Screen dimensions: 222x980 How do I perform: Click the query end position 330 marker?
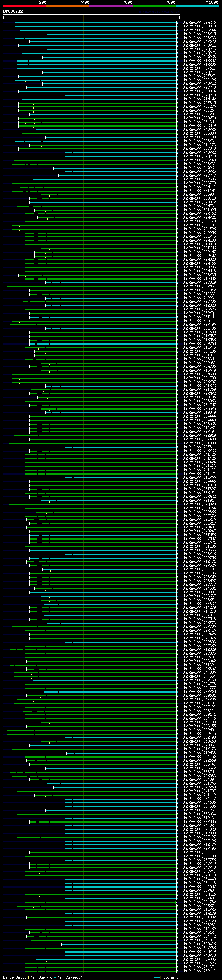pos(175,17)
